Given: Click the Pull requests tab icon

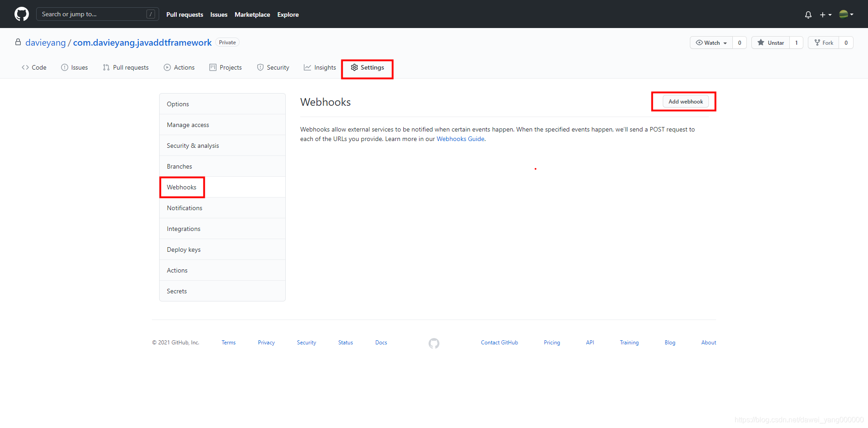Looking at the screenshot, I should click(106, 67).
